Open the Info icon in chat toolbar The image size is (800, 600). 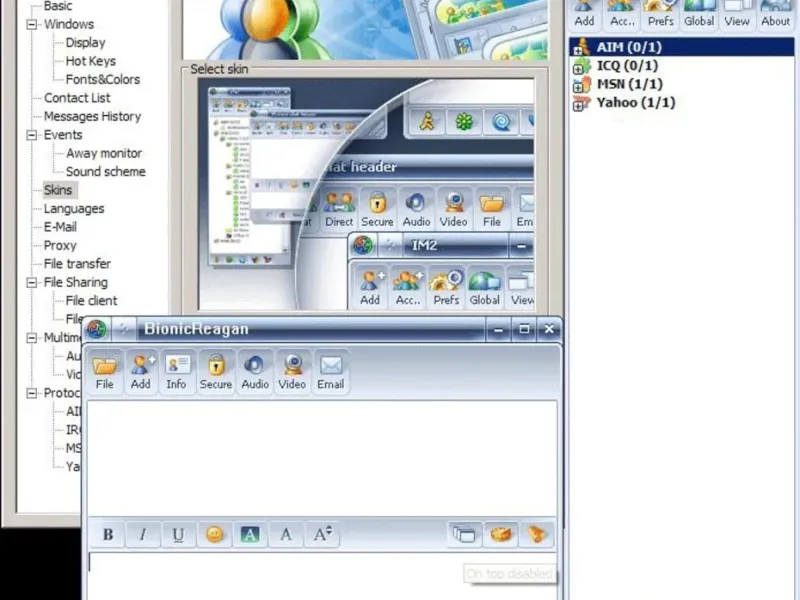(x=177, y=372)
